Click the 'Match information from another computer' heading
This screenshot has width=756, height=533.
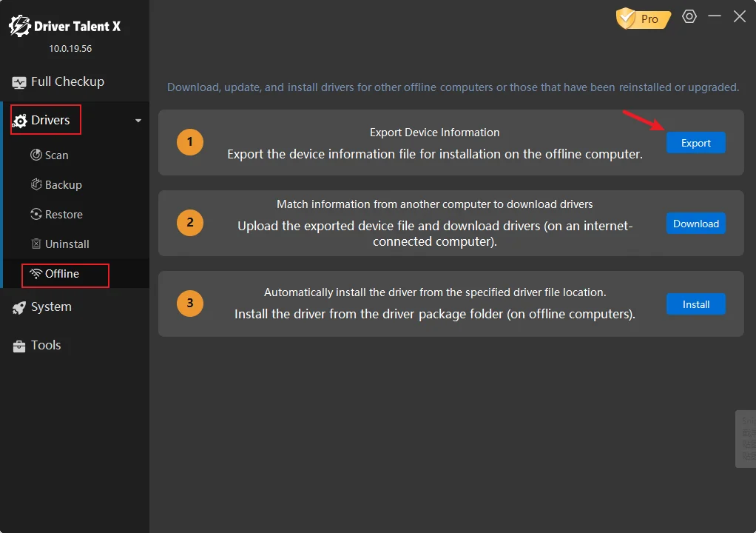pyautogui.click(x=434, y=204)
